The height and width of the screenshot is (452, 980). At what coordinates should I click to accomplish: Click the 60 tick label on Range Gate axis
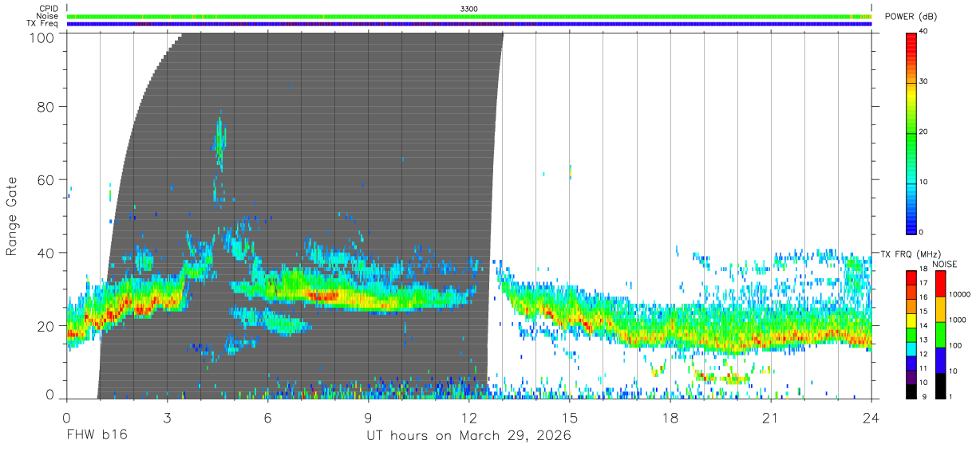(45, 179)
